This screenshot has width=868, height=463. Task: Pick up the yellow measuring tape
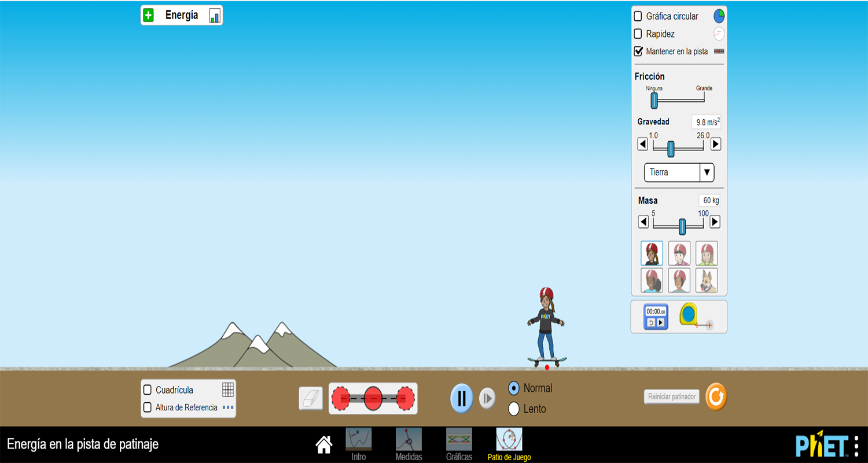689,315
